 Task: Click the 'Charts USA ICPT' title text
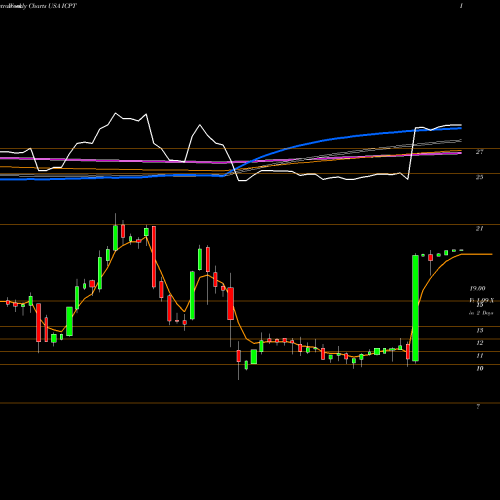(53, 6)
